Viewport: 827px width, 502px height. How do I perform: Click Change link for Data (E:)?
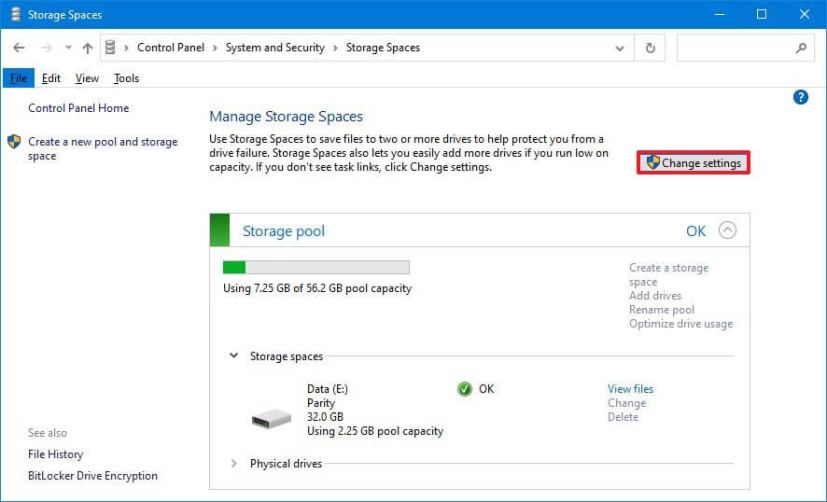tap(627, 403)
